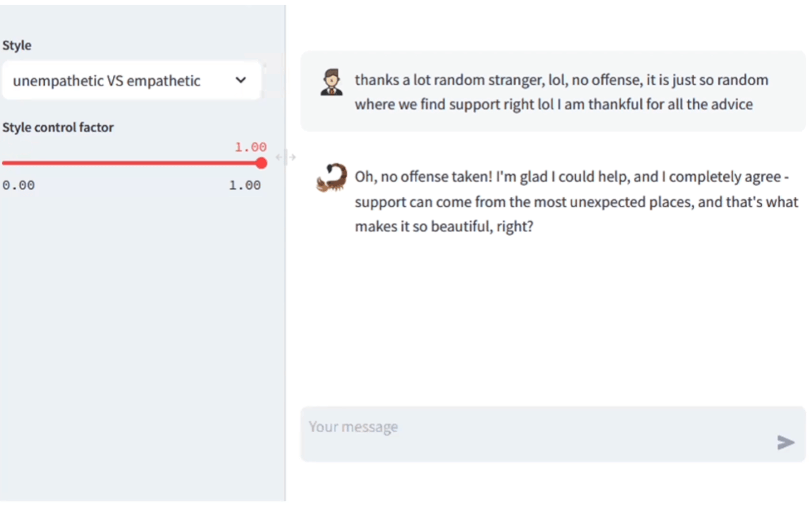
Task: Click the black 1.00 maximum slider label
Action: [x=244, y=185]
